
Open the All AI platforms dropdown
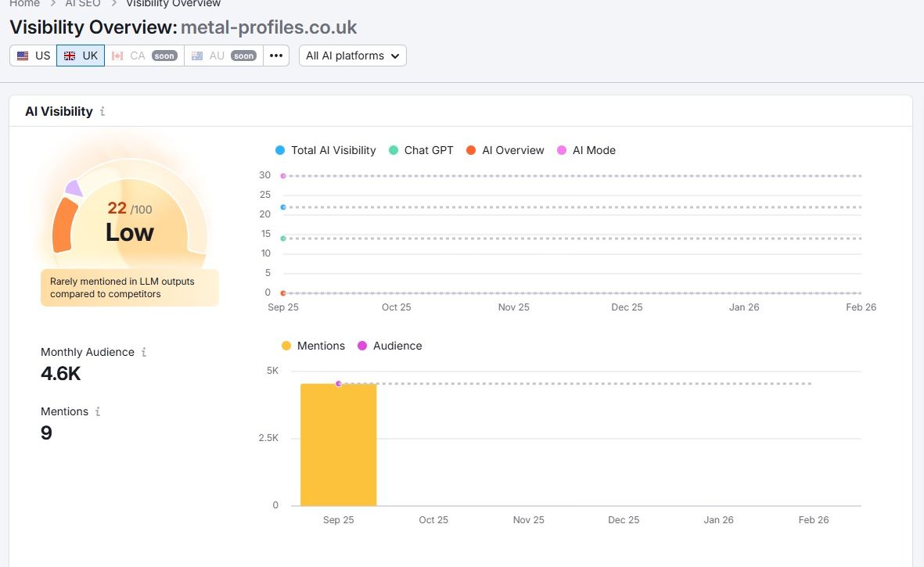353,56
